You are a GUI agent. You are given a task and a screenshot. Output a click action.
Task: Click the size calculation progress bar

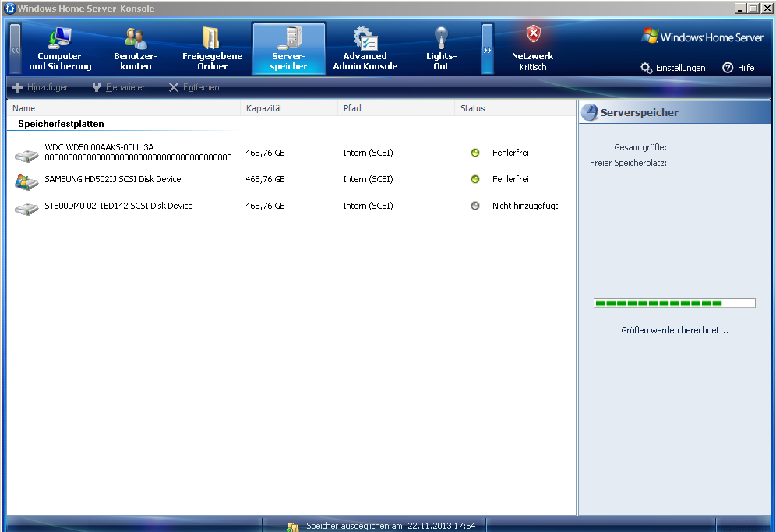tap(675, 303)
